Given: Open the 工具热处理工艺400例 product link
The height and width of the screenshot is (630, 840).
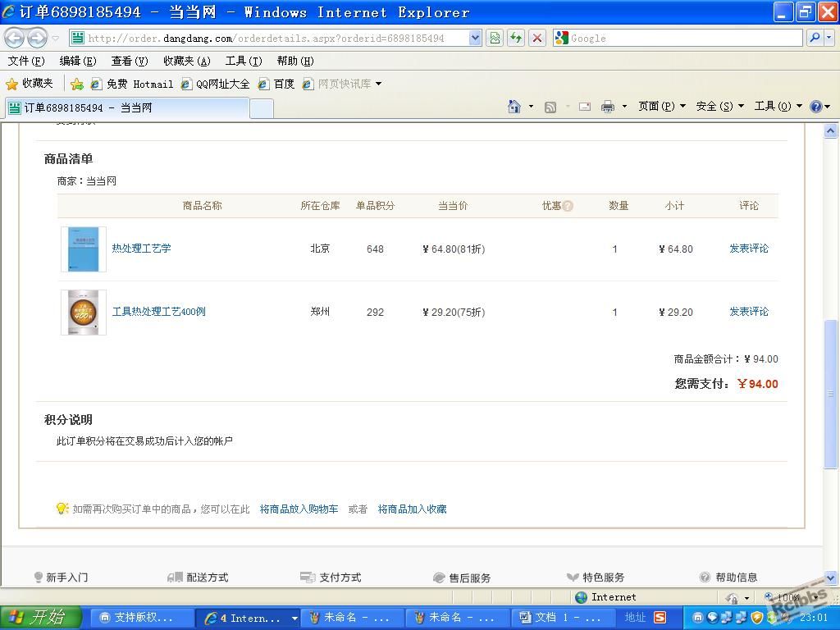Looking at the screenshot, I should coord(158,311).
